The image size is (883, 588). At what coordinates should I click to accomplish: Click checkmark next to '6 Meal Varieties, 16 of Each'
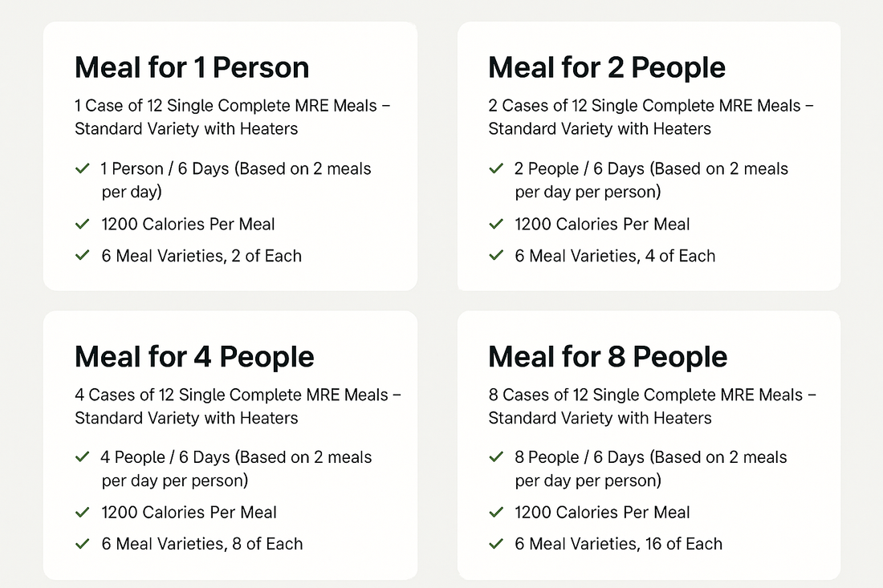(x=496, y=544)
